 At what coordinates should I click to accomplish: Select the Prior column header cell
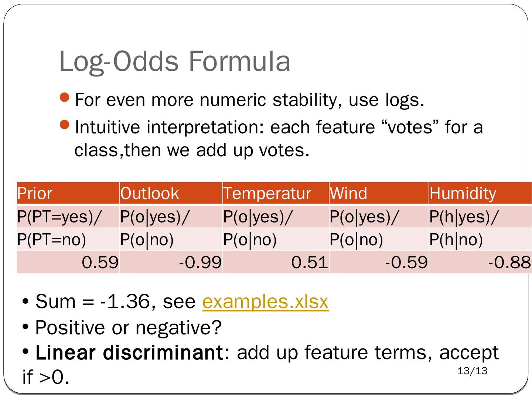pos(68,193)
